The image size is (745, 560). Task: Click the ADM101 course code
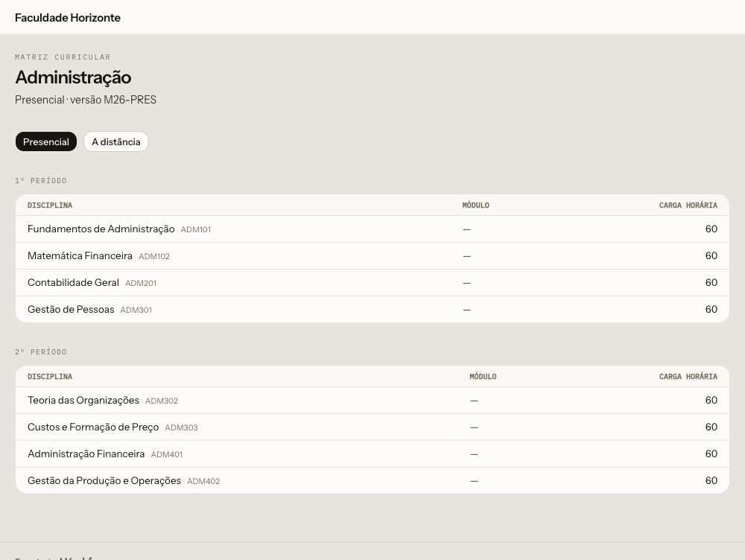[196, 229]
